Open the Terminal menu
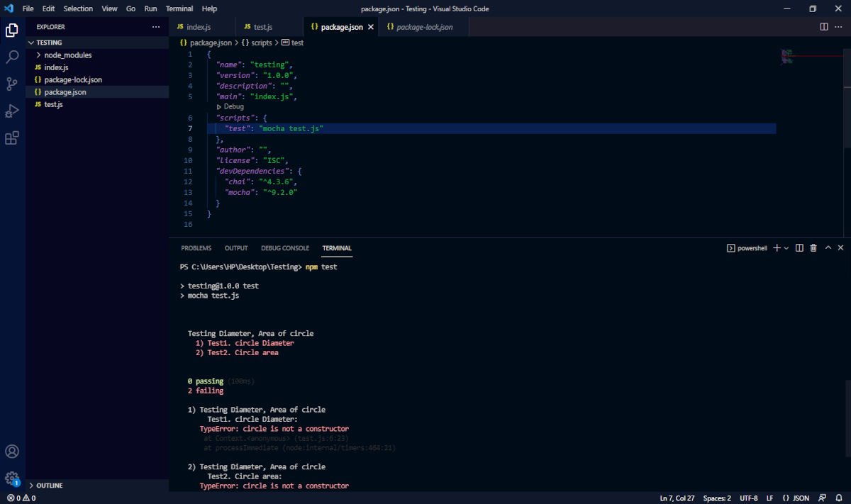The width and height of the screenshot is (851, 504). pyautogui.click(x=179, y=9)
